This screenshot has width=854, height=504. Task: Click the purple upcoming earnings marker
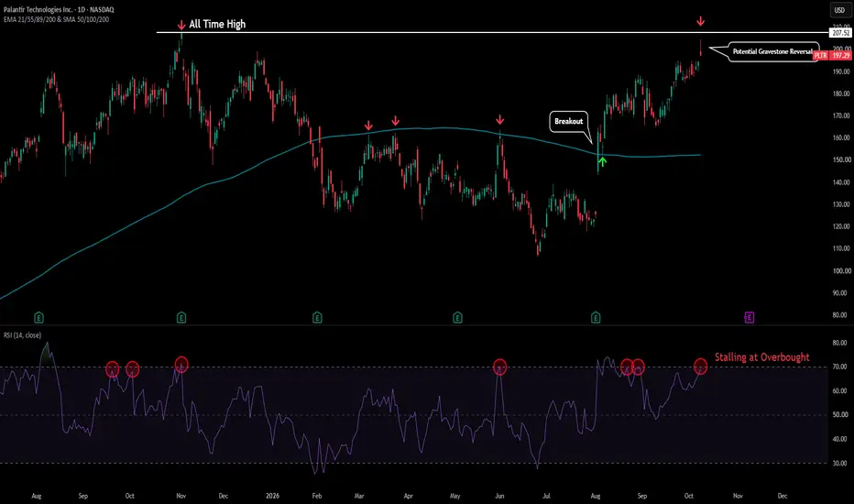tap(750, 317)
